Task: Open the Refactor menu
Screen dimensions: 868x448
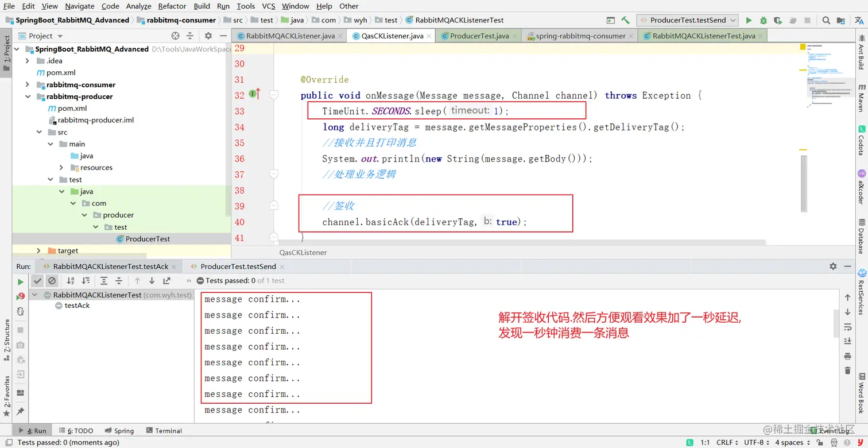Action: click(172, 6)
